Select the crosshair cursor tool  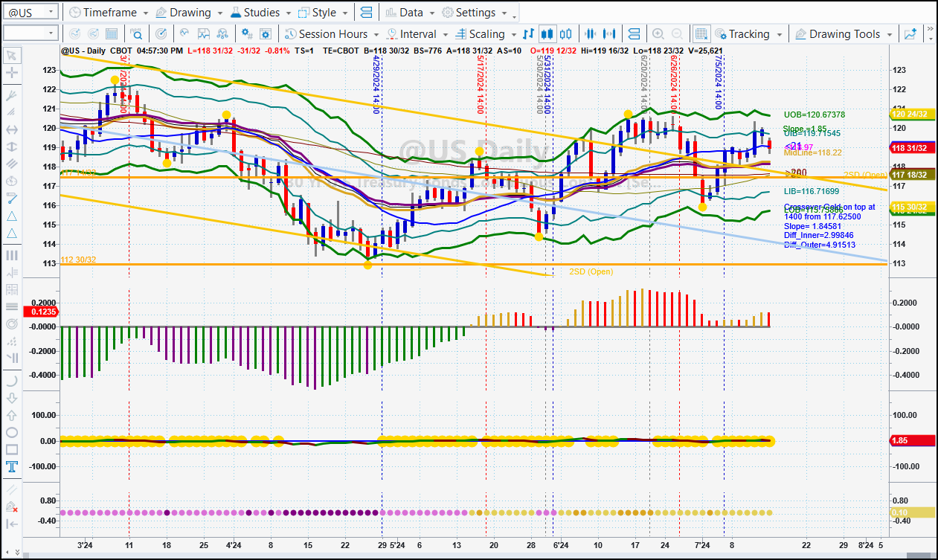pos(12,73)
